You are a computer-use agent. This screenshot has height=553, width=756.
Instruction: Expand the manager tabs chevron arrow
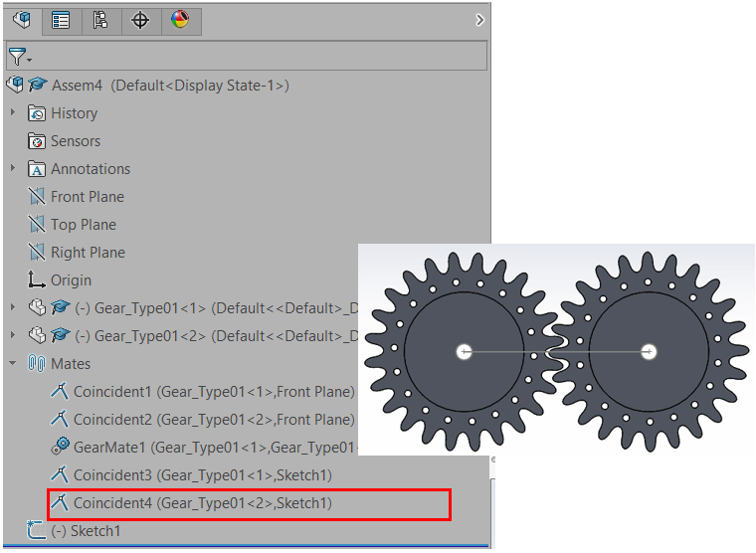(x=479, y=20)
